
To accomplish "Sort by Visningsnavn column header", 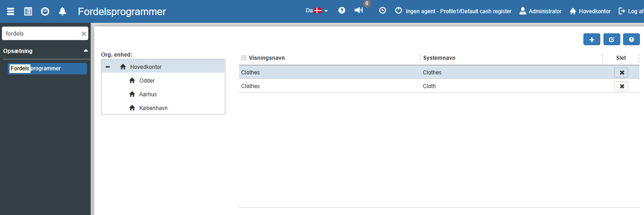I will (267, 58).
